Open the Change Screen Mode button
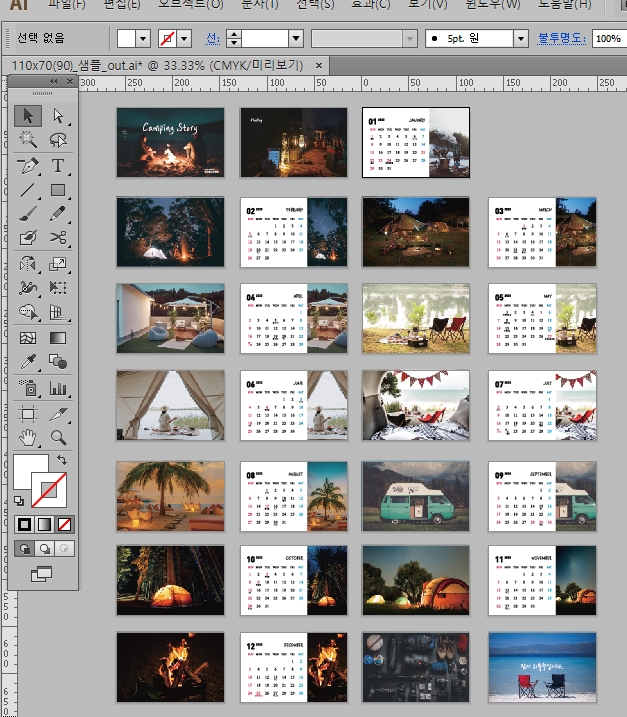 (x=42, y=574)
